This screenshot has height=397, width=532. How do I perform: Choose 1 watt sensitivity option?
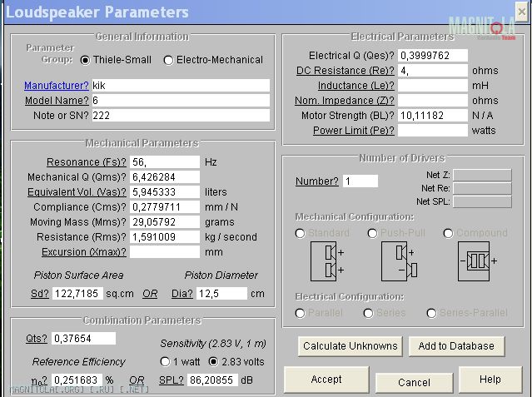tap(164, 362)
